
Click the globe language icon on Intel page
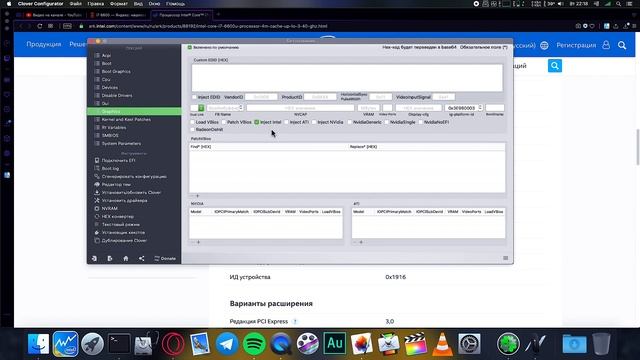point(544,45)
